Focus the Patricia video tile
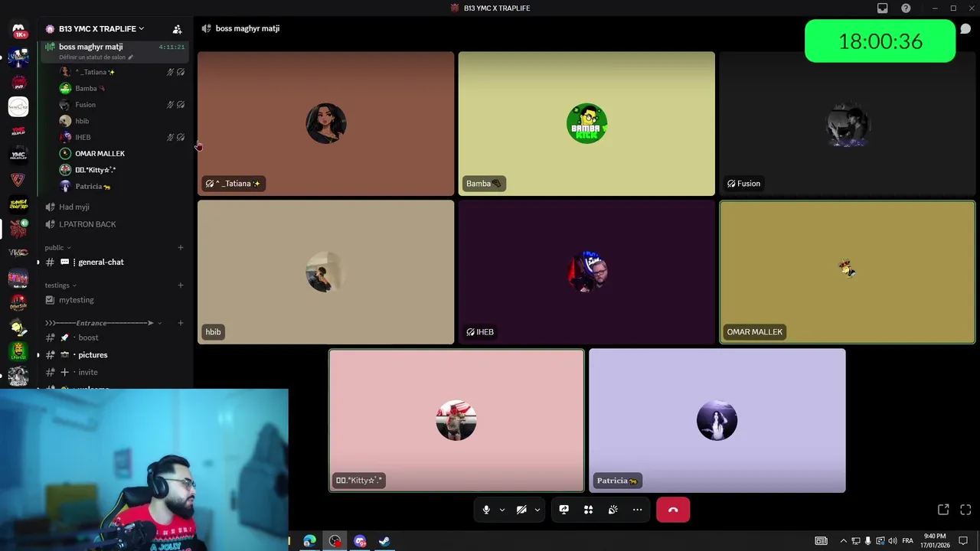The height and width of the screenshot is (551, 980). [x=717, y=421]
